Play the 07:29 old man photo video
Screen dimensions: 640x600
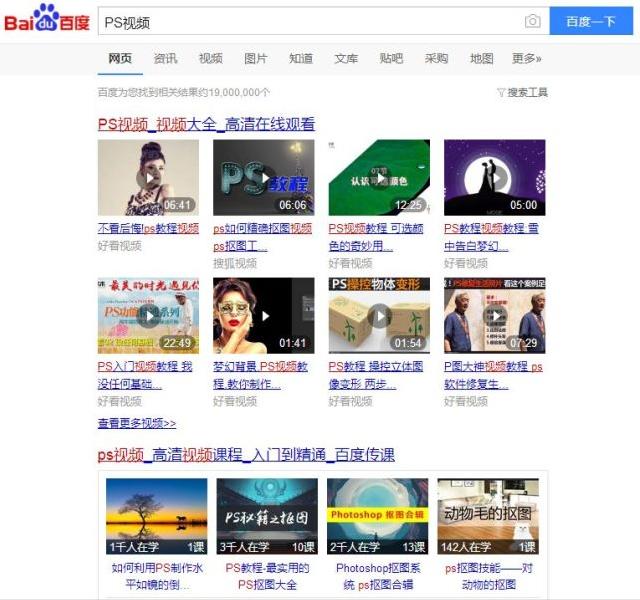(495, 316)
